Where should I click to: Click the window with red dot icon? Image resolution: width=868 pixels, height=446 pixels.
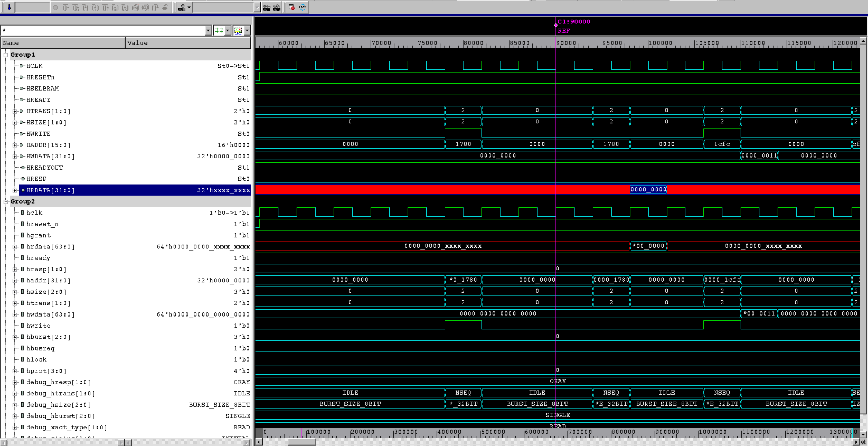292,7
